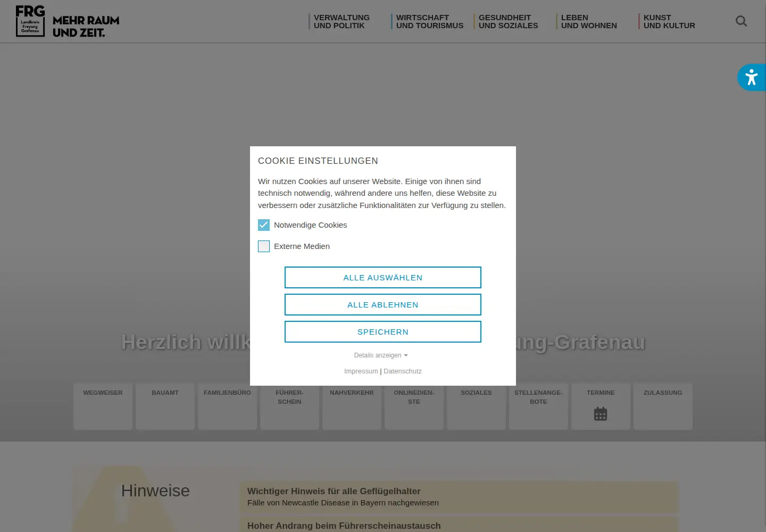Screen dimensions: 766x532
Task: Open the accessibility options icon
Action: (x=751, y=78)
